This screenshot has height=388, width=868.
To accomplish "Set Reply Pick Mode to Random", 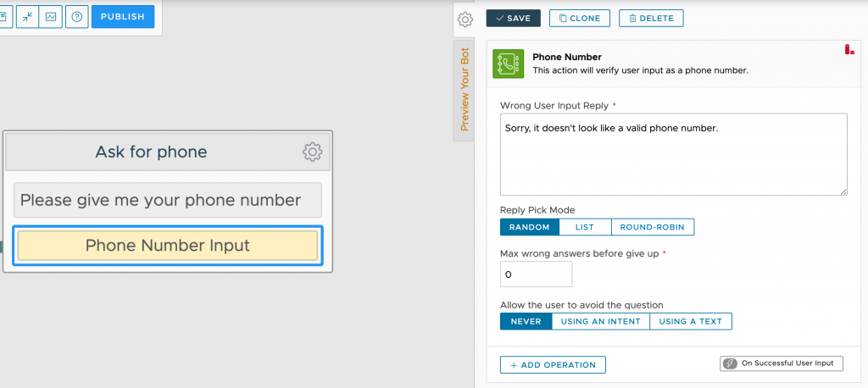I will click(530, 227).
